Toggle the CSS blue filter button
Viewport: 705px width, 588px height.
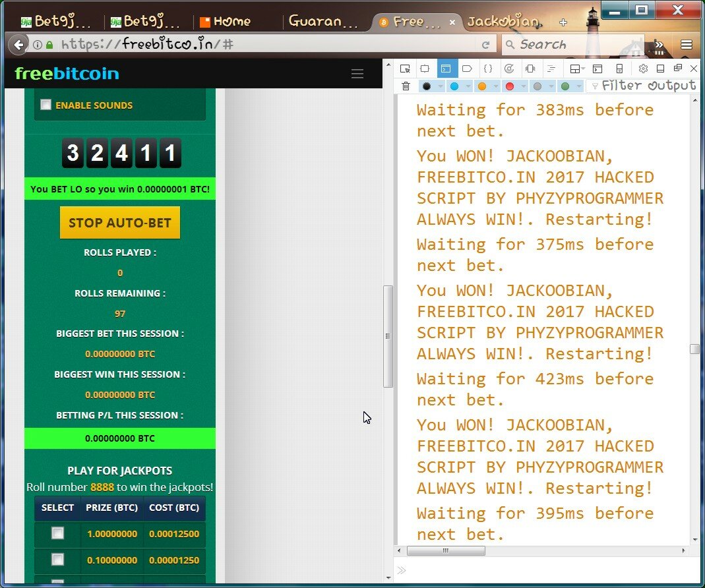(x=454, y=86)
